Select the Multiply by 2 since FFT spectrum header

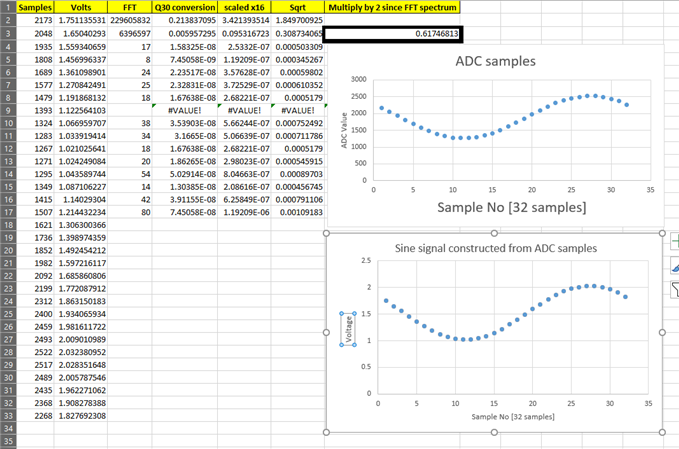[392, 7]
